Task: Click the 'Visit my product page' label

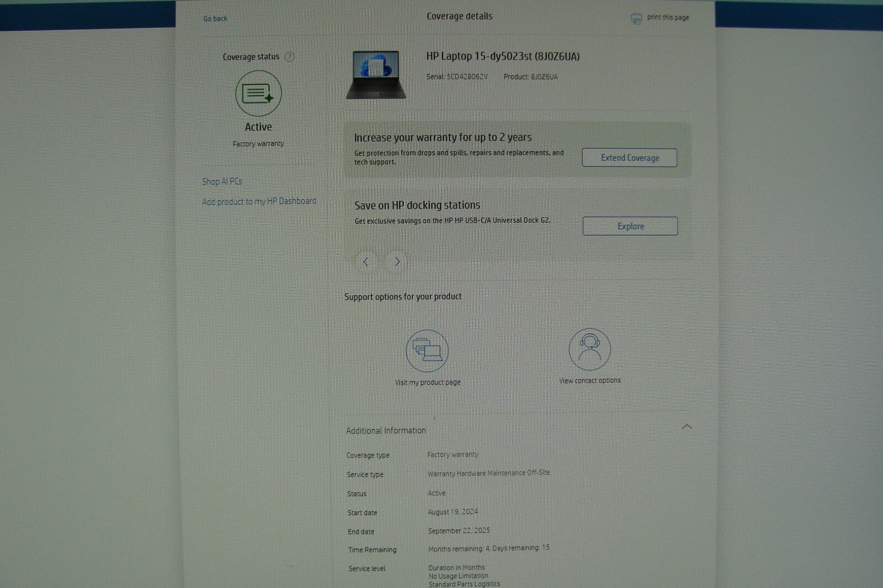Action: pos(428,382)
